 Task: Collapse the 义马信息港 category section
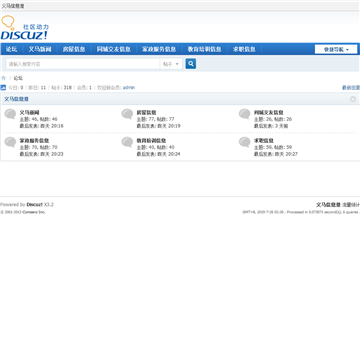click(x=353, y=99)
